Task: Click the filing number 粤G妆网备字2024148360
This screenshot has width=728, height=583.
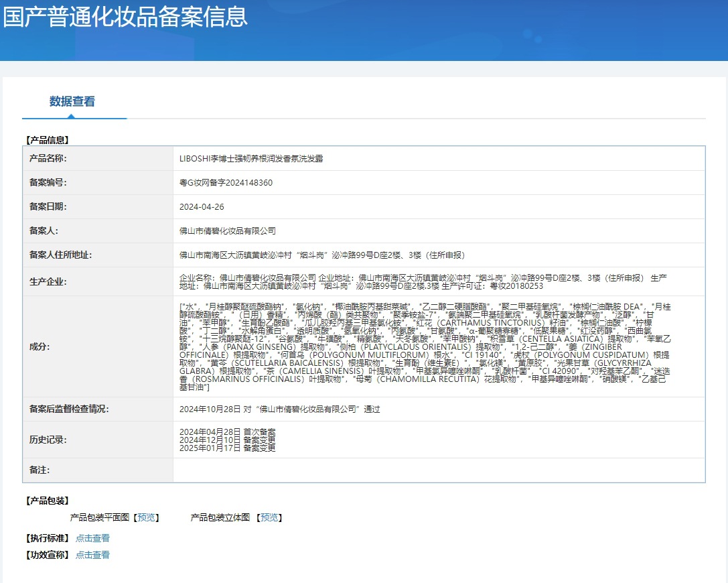Action: 226,183
